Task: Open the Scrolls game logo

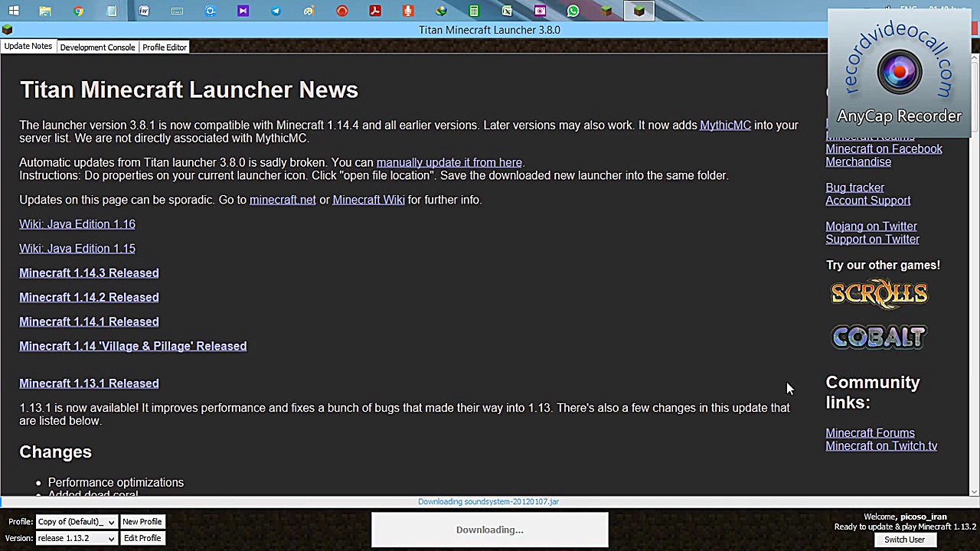Action: (879, 294)
